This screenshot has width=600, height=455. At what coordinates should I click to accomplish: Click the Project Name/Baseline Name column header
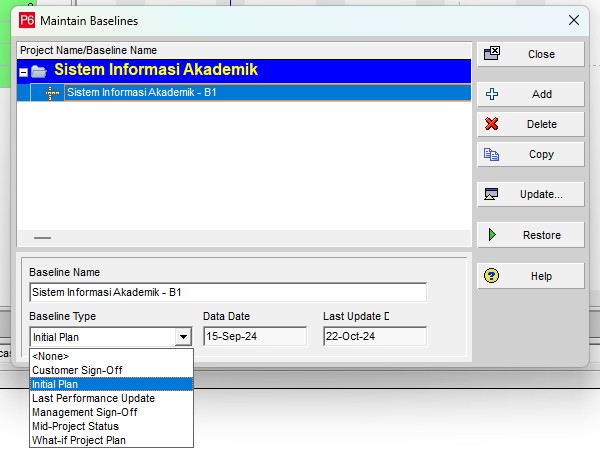click(x=244, y=50)
